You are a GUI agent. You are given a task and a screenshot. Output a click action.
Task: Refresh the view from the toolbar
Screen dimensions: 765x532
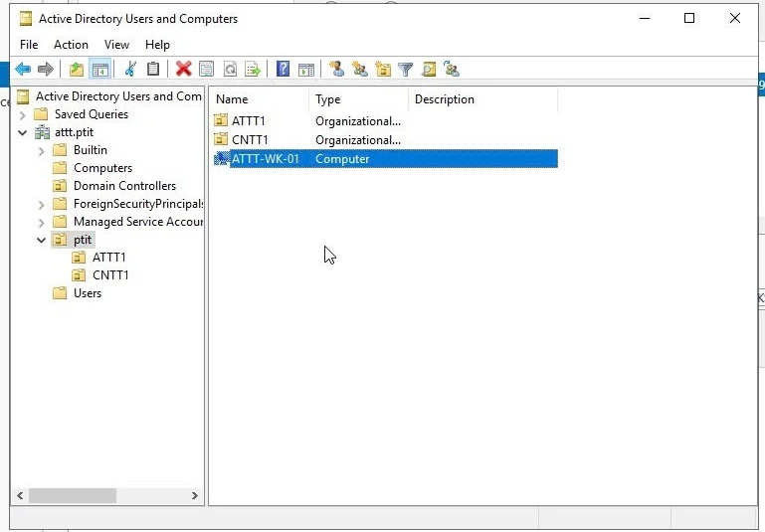(230, 70)
